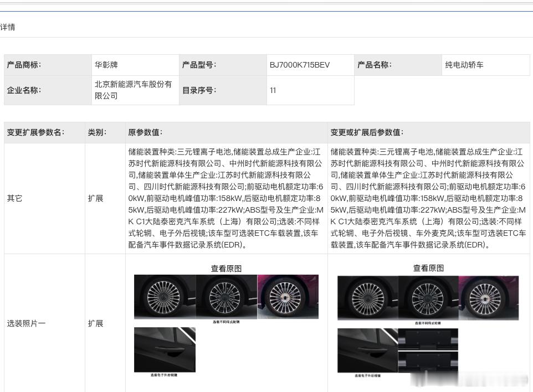Click the 选装不同样式轮辋 caption in original column
The height and width of the screenshot is (392, 533).
pos(227,322)
